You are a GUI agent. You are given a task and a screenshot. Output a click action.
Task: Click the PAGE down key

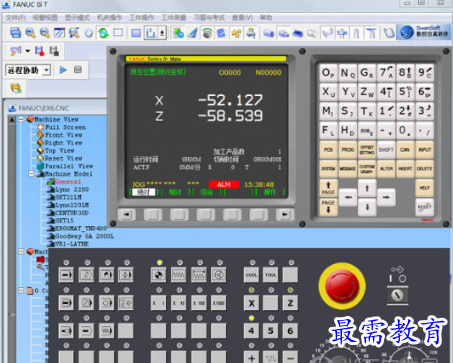[x=328, y=207]
